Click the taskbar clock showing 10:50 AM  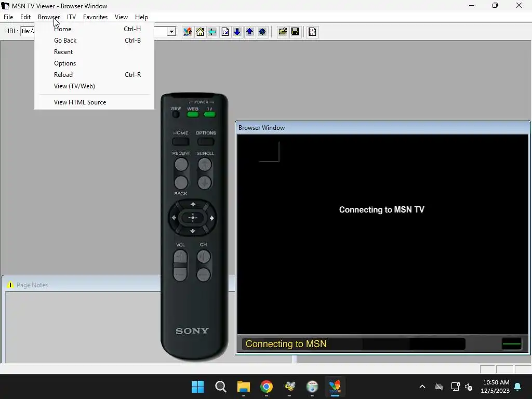click(495, 387)
